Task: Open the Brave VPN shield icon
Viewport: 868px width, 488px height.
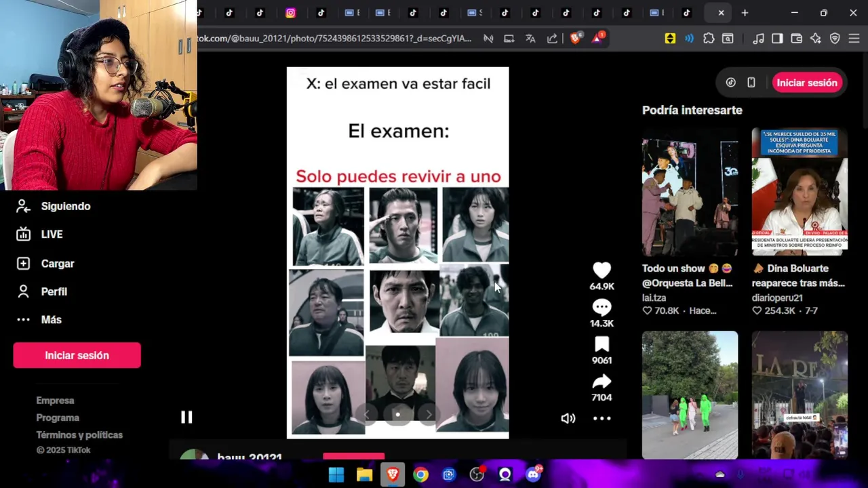Action: 835,39
